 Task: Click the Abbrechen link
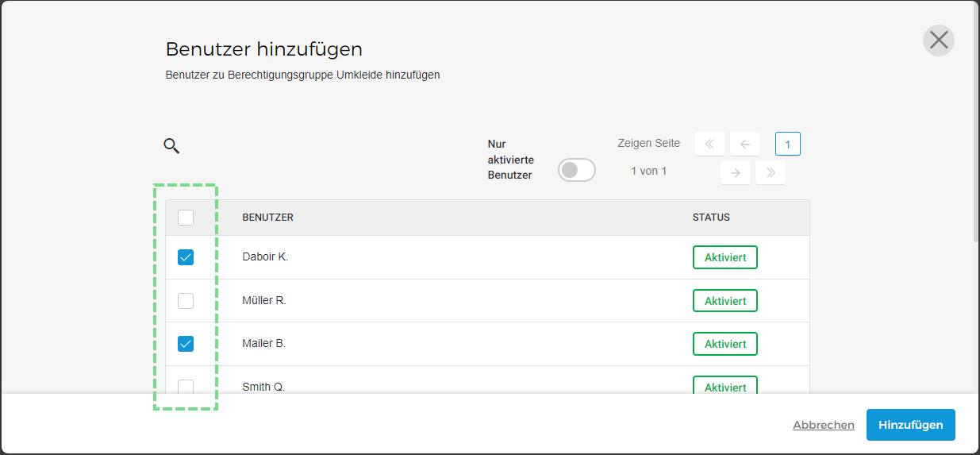824,425
